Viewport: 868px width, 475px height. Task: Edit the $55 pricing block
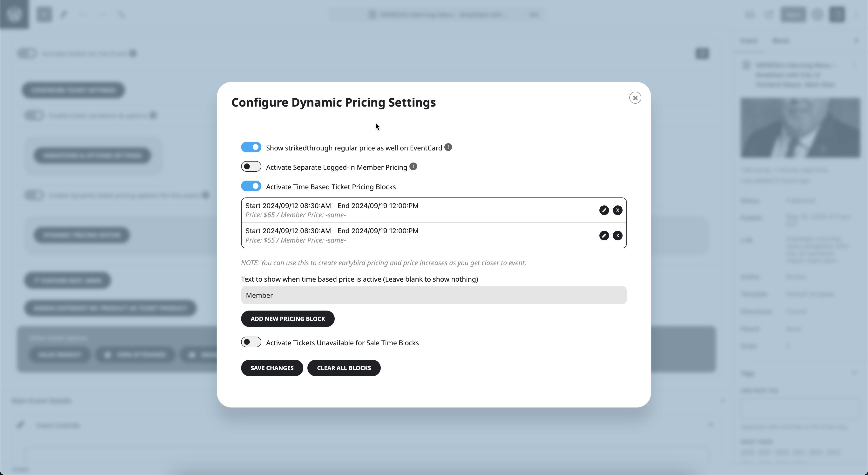604,236
